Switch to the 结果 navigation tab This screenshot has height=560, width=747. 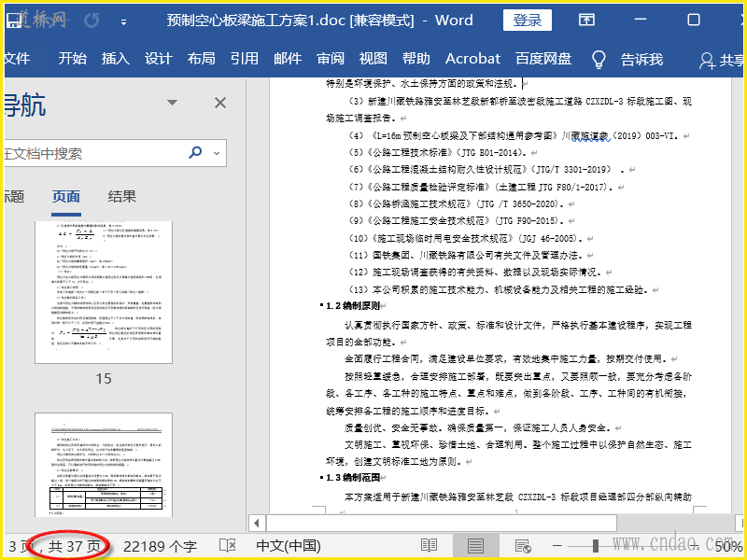pyautogui.click(x=122, y=196)
